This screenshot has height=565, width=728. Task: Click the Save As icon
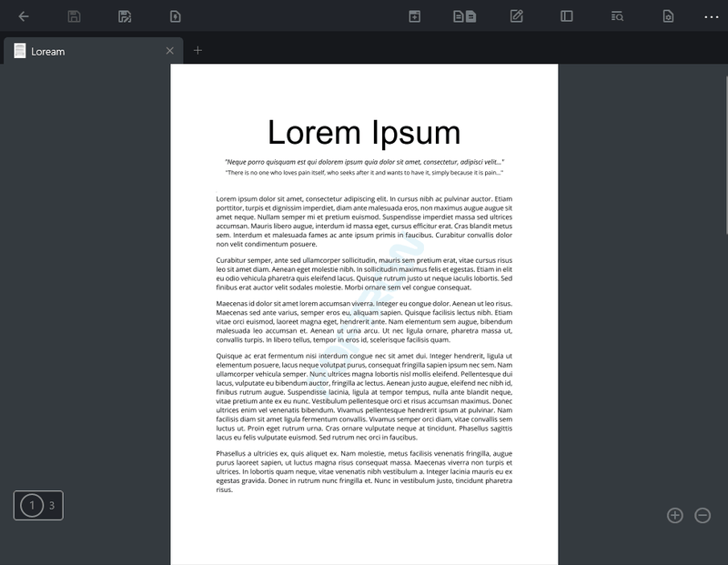tap(125, 16)
